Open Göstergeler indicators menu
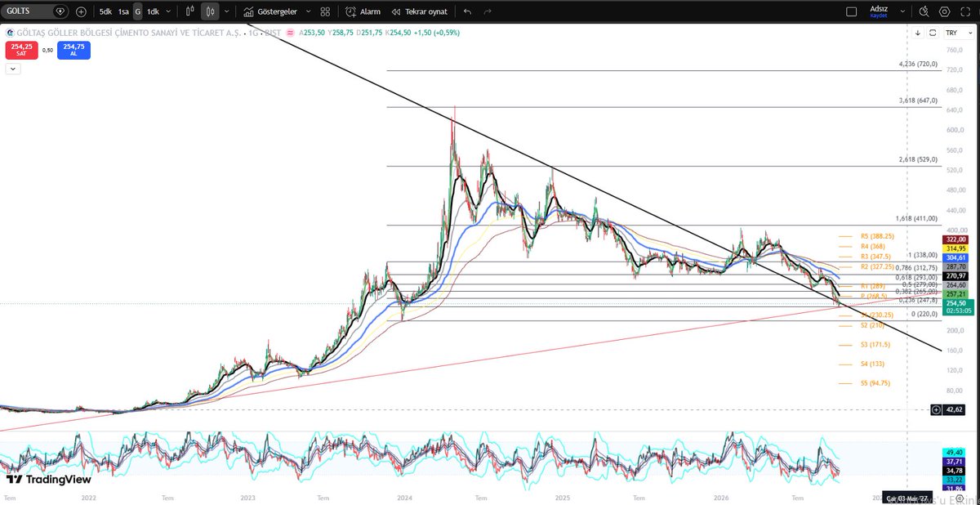 pos(270,11)
